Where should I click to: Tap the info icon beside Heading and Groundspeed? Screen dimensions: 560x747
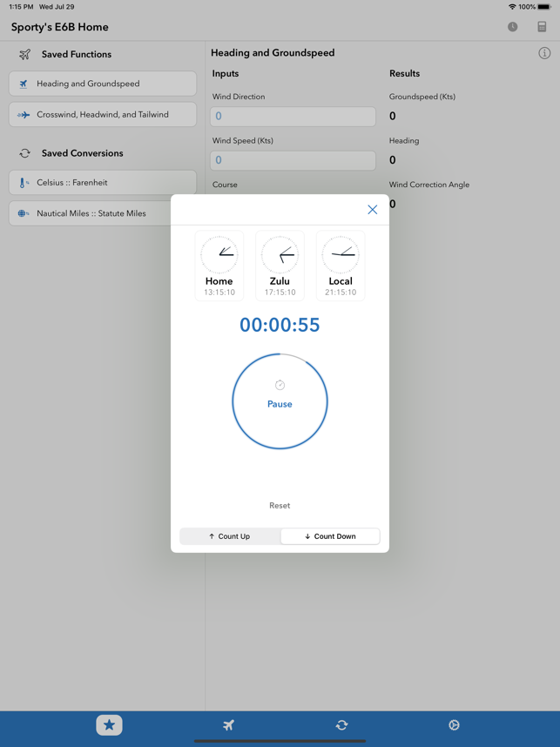[544, 53]
